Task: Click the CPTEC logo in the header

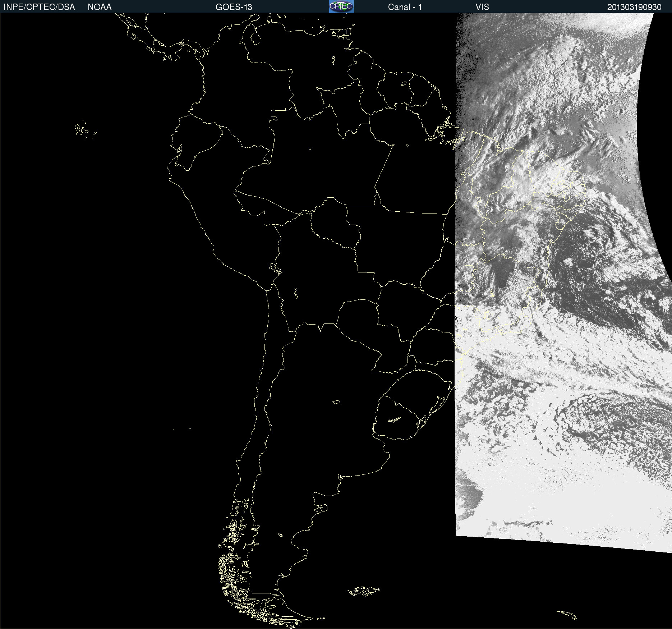Action: 341,6
